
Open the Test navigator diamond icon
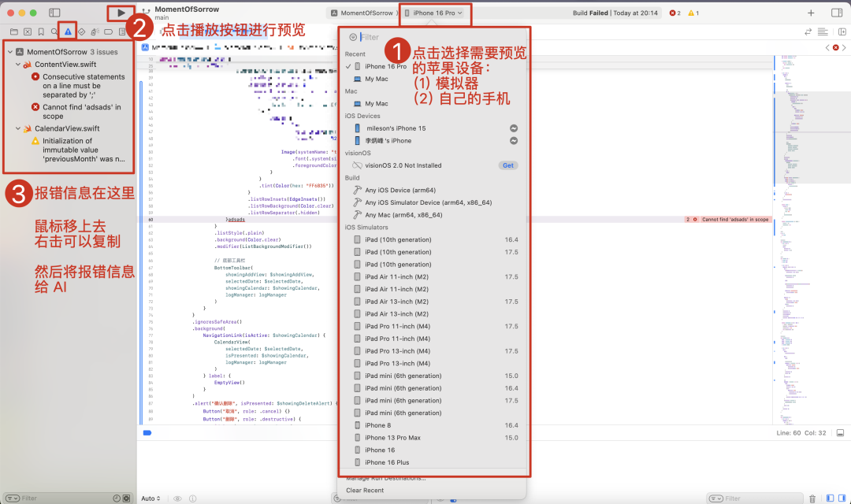[81, 32]
